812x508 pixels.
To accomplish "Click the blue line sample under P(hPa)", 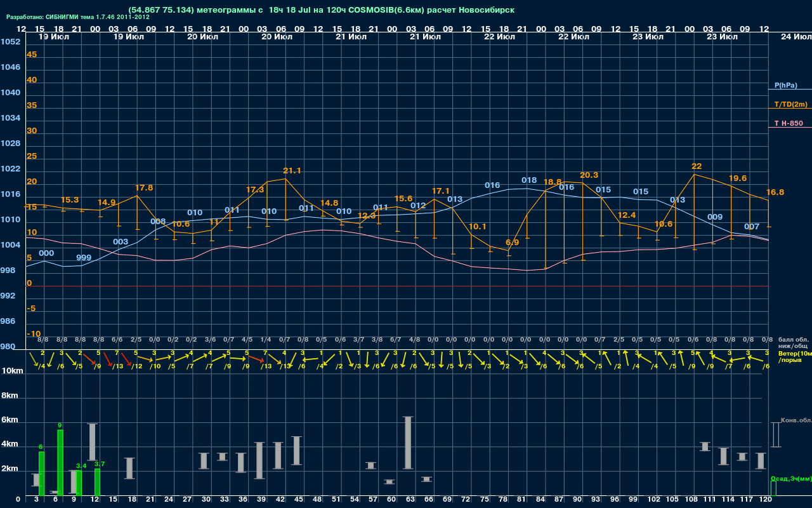I will pos(790,90).
